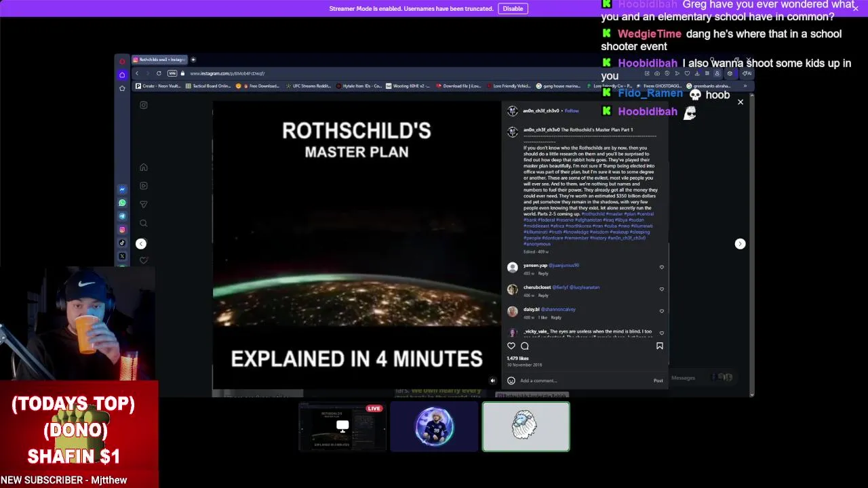Viewport: 868px width, 488px height.
Task: Open Telegram in browser sidebar
Action: click(122, 216)
